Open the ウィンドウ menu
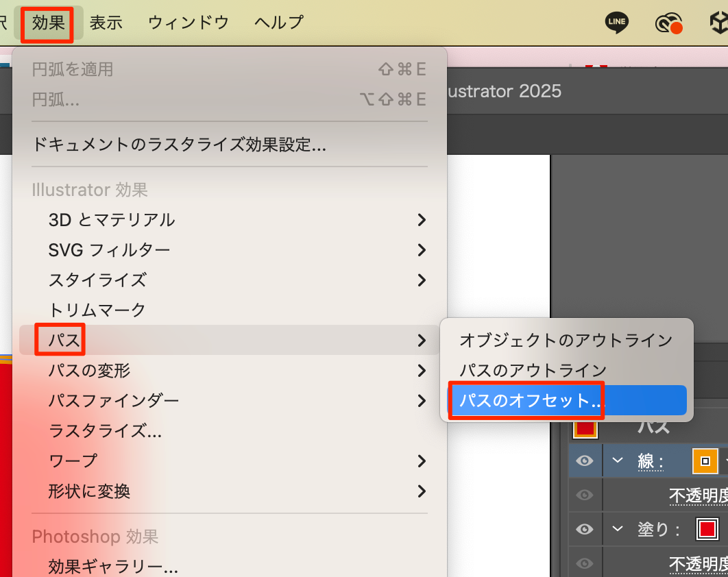Viewport: 728px width, 577px height. pos(189,23)
